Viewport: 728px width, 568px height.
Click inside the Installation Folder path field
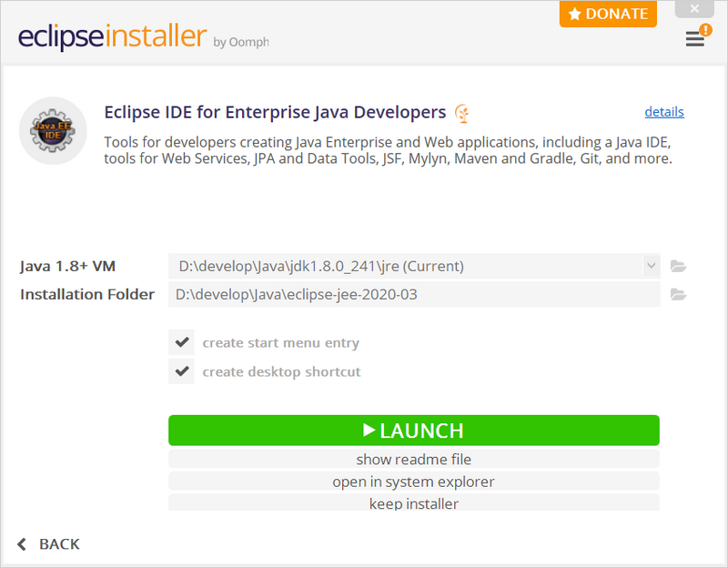pyautogui.click(x=409, y=293)
